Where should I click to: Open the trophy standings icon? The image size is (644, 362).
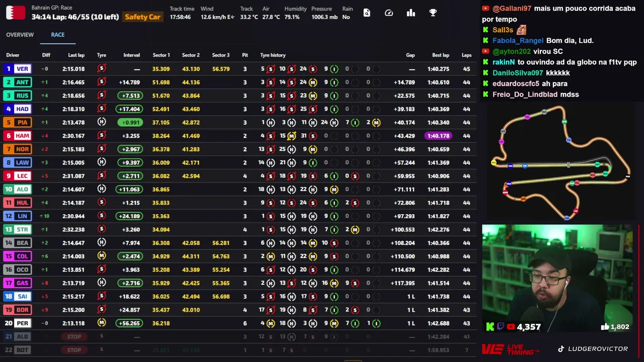coord(433,13)
